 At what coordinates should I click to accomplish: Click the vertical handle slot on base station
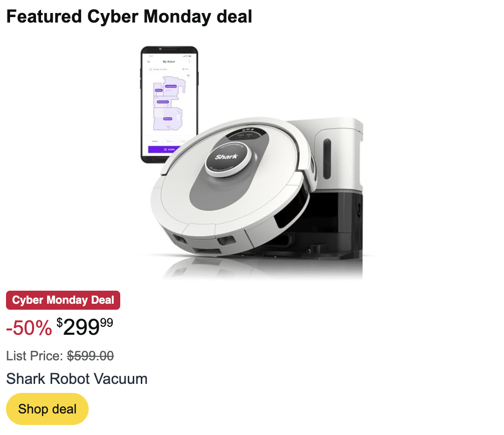pyautogui.click(x=327, y=159)
